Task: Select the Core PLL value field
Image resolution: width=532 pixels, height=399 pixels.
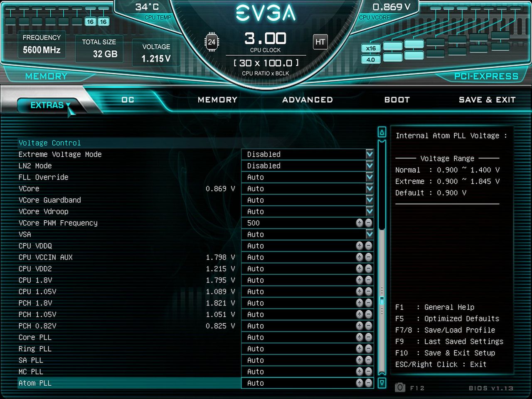Action: tap(308, 337)
